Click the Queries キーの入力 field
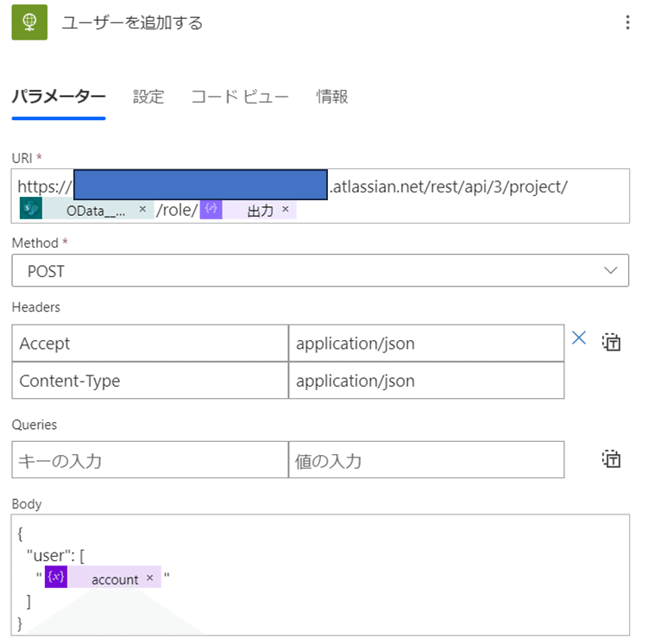The image size is (648, 644). pos(150,460)
